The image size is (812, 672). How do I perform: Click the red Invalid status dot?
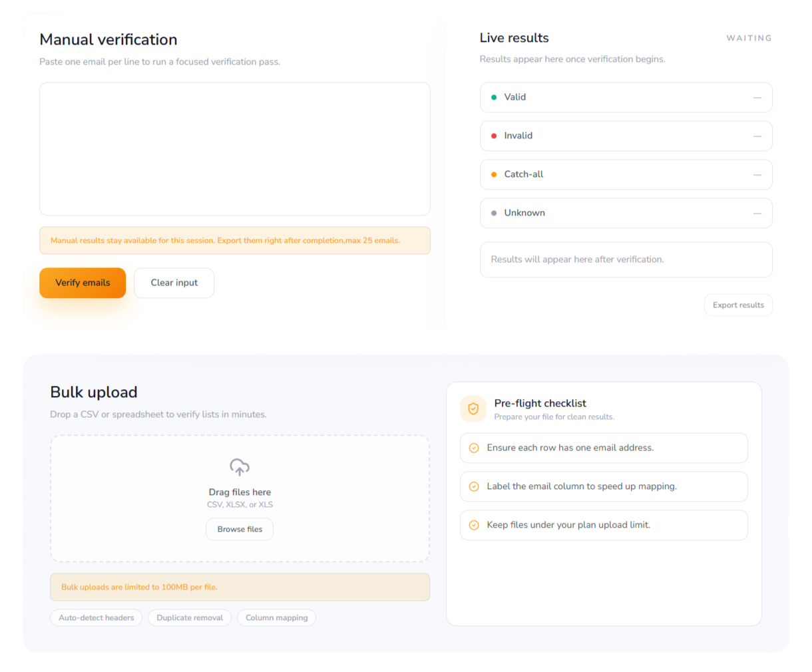point(494,136)
